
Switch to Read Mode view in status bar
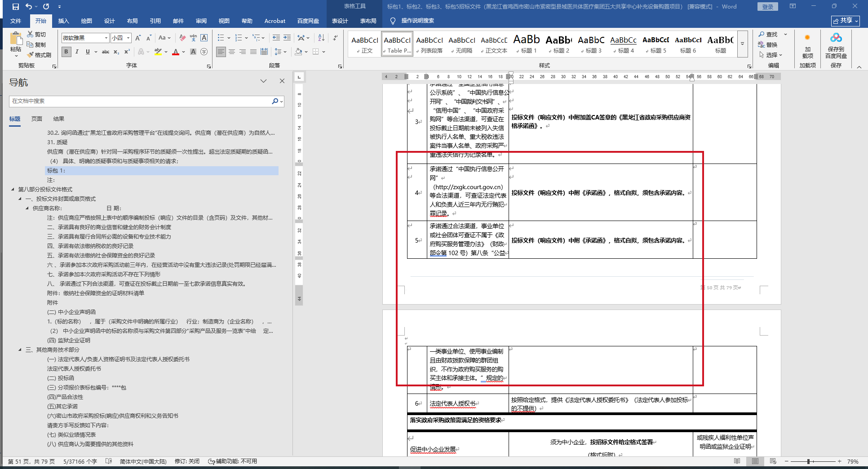737,461
